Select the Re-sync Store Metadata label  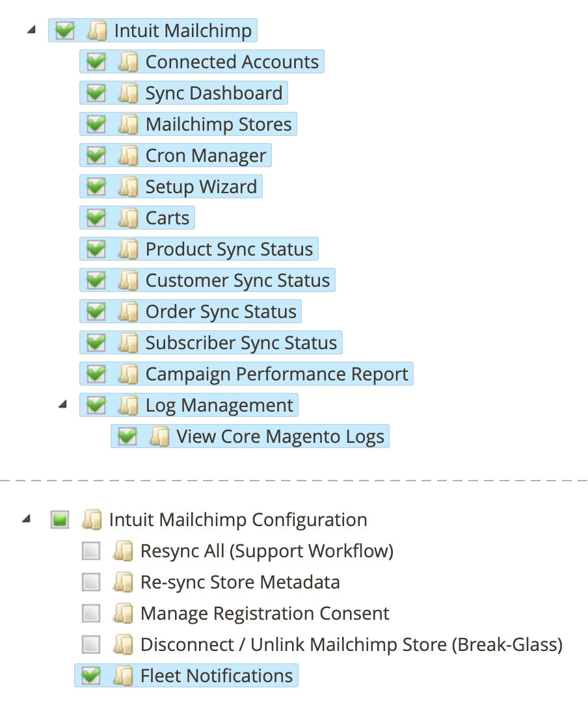(x=240, y=583)
